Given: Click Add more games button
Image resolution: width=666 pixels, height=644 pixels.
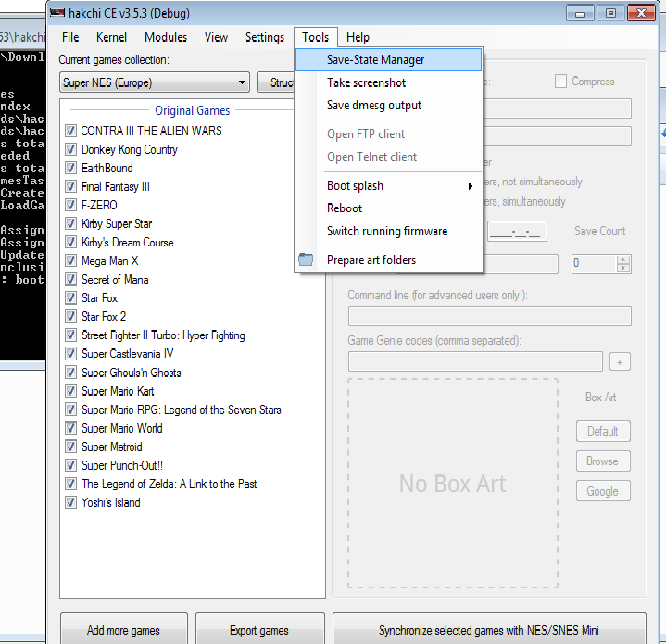Looking at the screenshot, I should click(123, 630).
